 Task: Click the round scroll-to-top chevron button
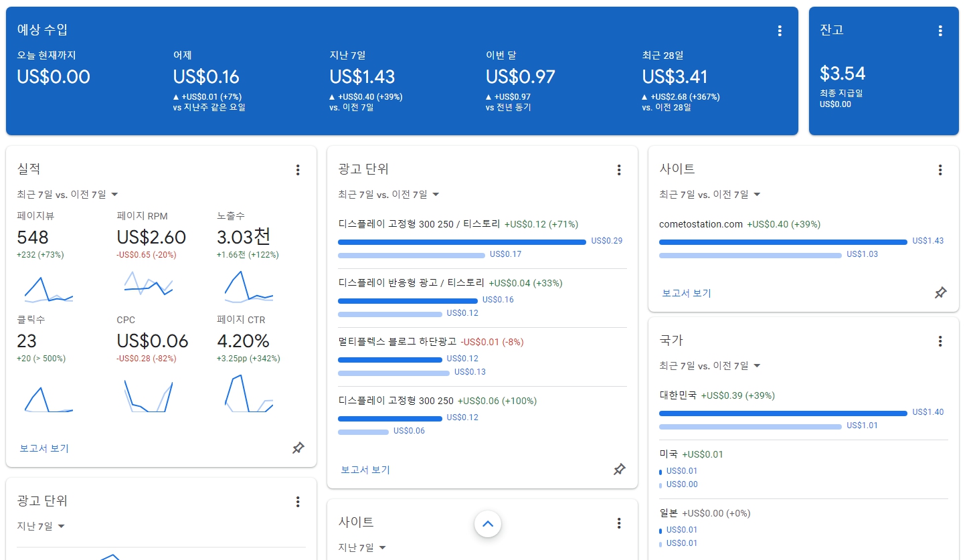coord(488,524)
